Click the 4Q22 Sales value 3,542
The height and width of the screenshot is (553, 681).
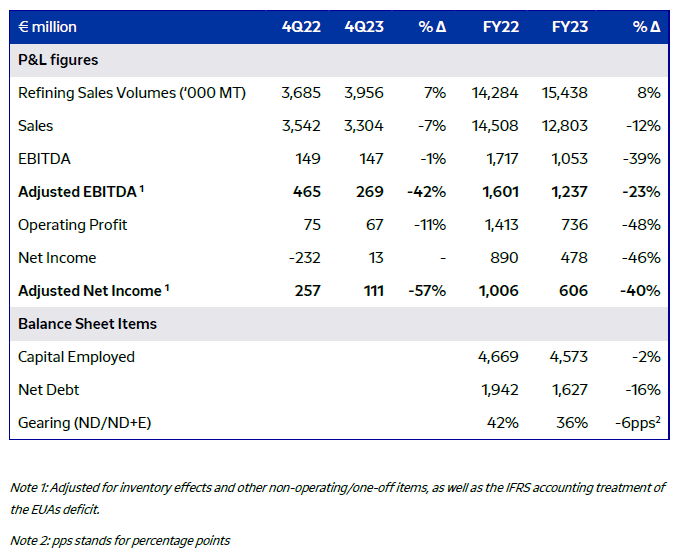click(x=301, y=126)
